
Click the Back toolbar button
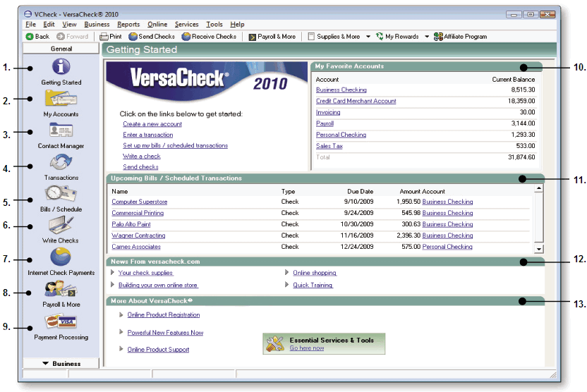(x=37, y=37)
